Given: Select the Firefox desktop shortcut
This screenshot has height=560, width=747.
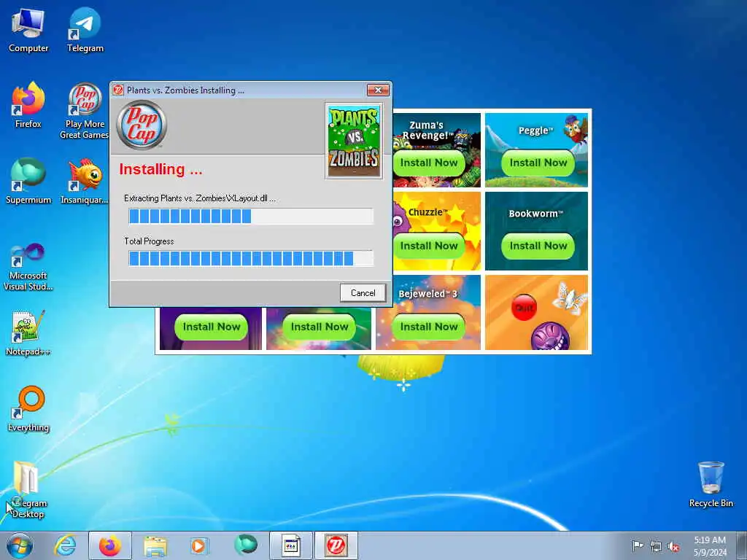Looking at the screenshot, I should (x=28, y=106).
